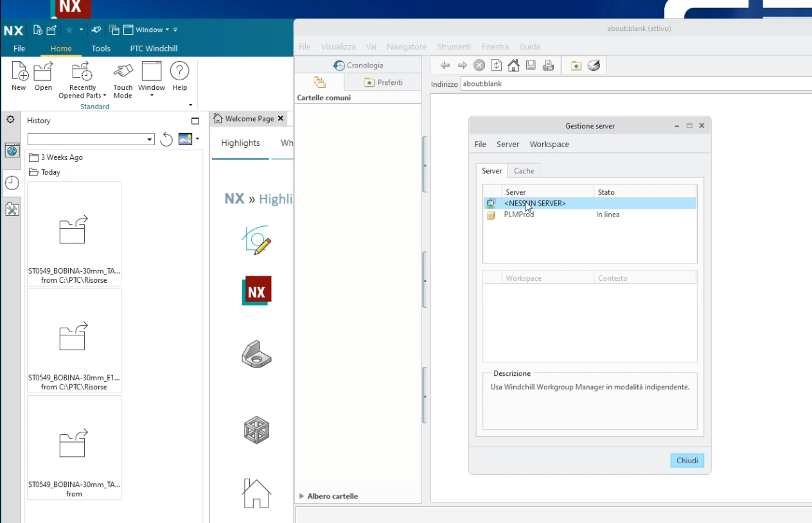Click the Chiudi button

pyautogui.click(x=687, y=460)
